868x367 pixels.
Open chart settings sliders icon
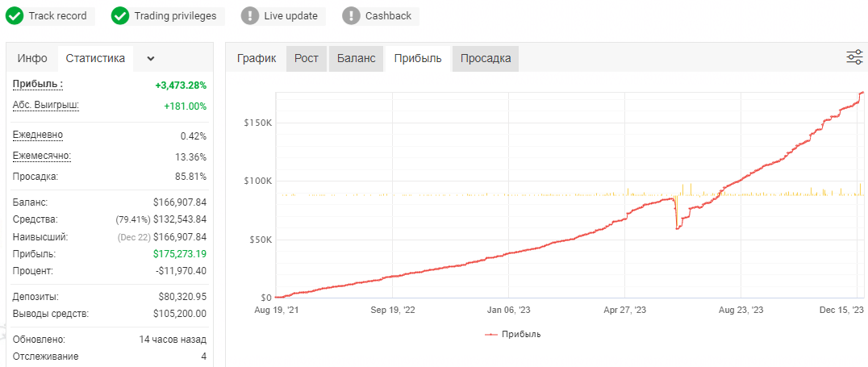tap(854, 57)
